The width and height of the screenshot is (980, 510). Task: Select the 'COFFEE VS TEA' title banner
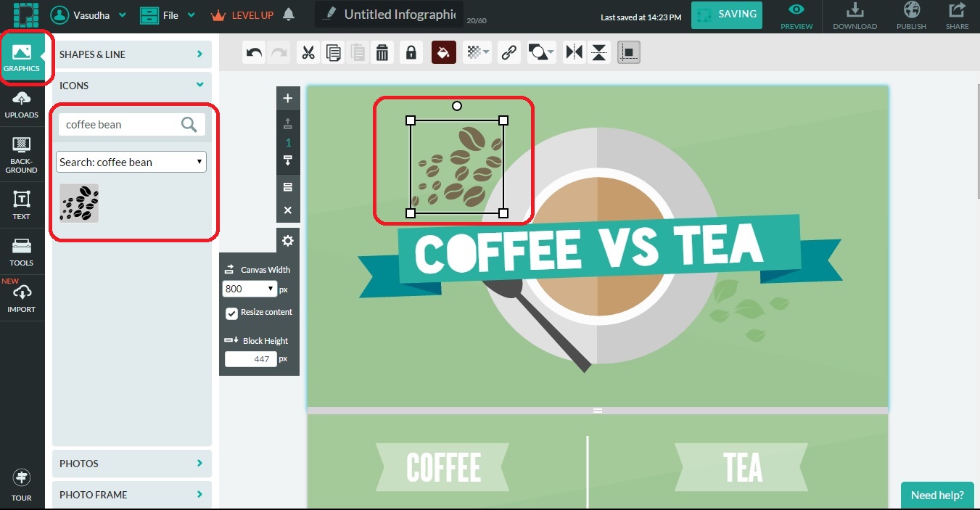(601, 255)
